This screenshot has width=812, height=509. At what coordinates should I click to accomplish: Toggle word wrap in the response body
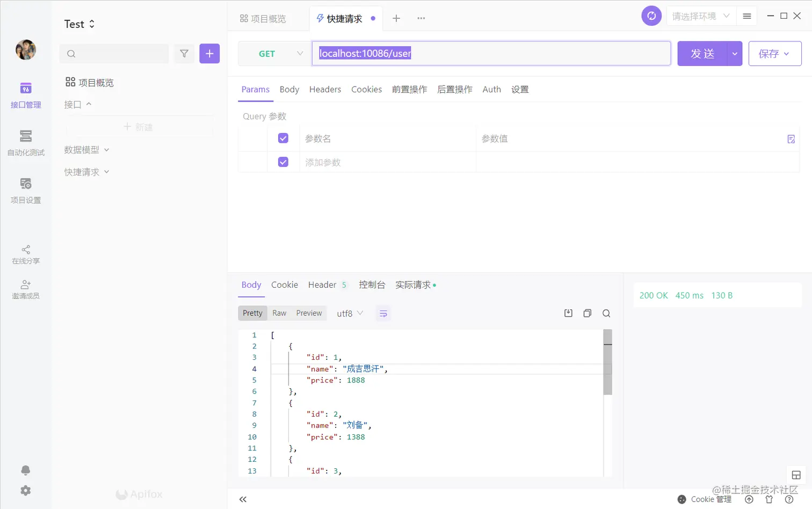click(383, 314)
